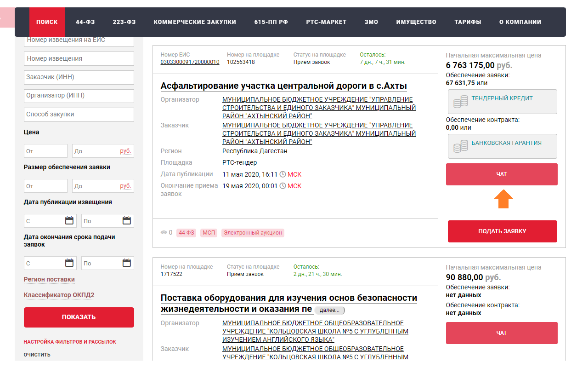The width and height of the screenshot is (588, 368).
Task: Open the Организатор link of the asphalt tender
Action: [319, 108]
